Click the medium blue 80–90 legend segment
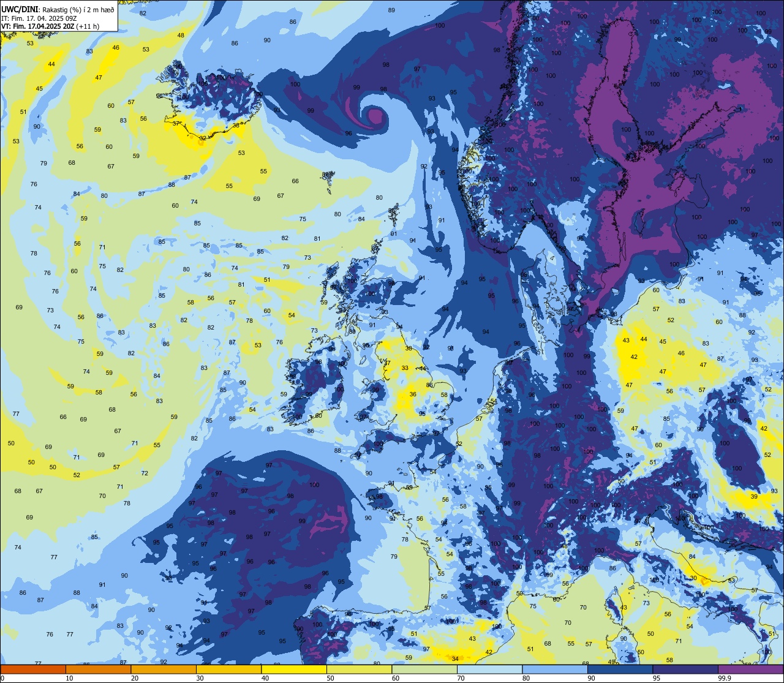This screenshot has height=683, width=784. (555, 670)
